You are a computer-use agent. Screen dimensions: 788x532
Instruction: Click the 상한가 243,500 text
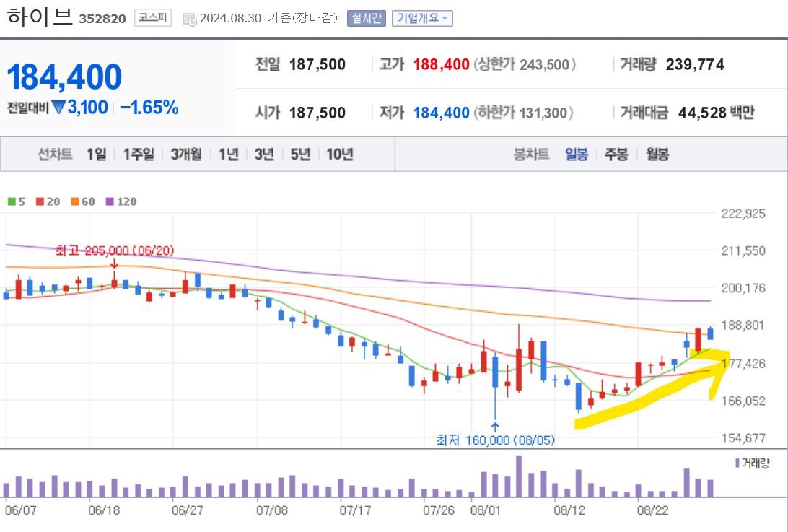525,64
